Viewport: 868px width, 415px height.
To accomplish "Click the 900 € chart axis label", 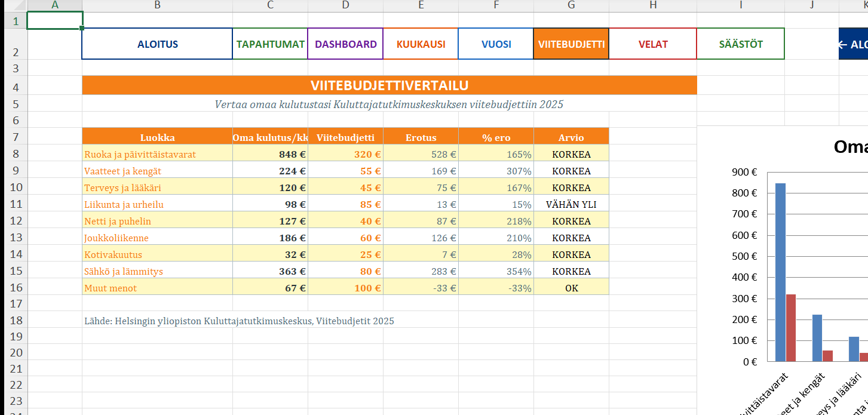I will 744,172.
